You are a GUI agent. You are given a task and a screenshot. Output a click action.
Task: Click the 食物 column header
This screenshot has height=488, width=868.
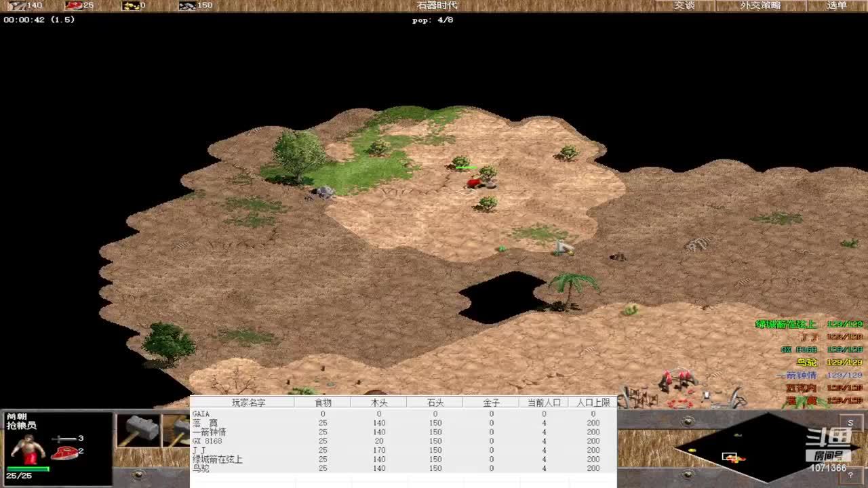[x=323, y=403]
